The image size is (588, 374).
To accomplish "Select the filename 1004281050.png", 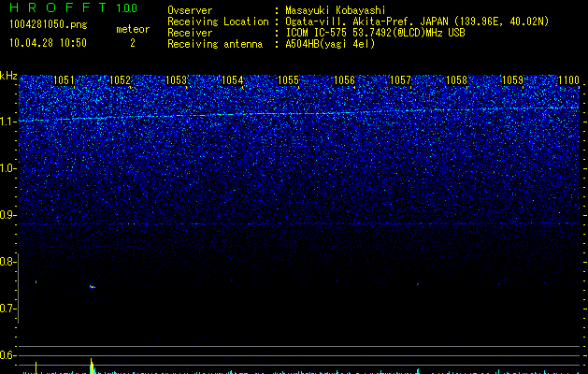I will click(x=49, y=24).
